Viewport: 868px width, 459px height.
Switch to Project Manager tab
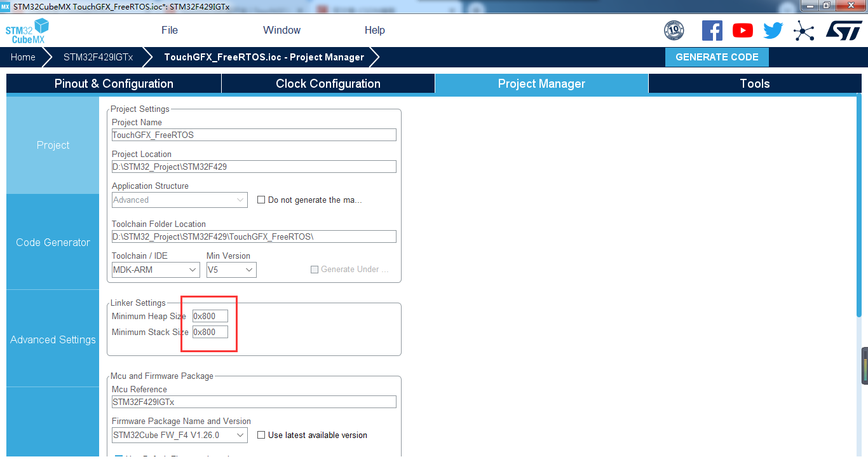pos(541,84)
